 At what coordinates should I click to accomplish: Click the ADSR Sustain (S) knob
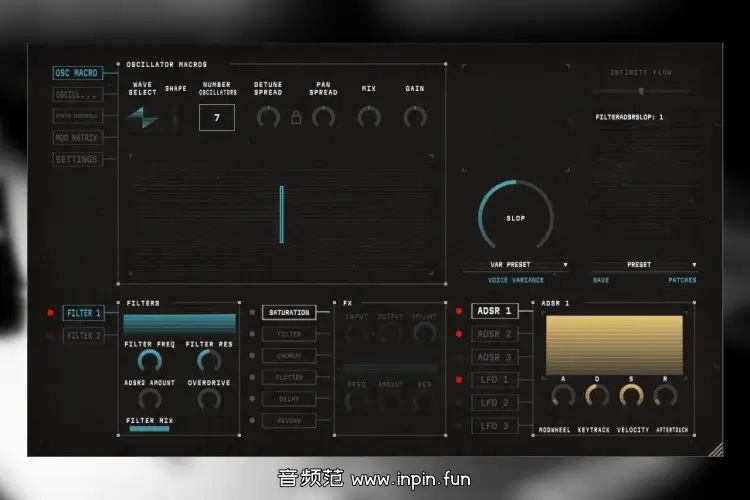tap(631, 396)
